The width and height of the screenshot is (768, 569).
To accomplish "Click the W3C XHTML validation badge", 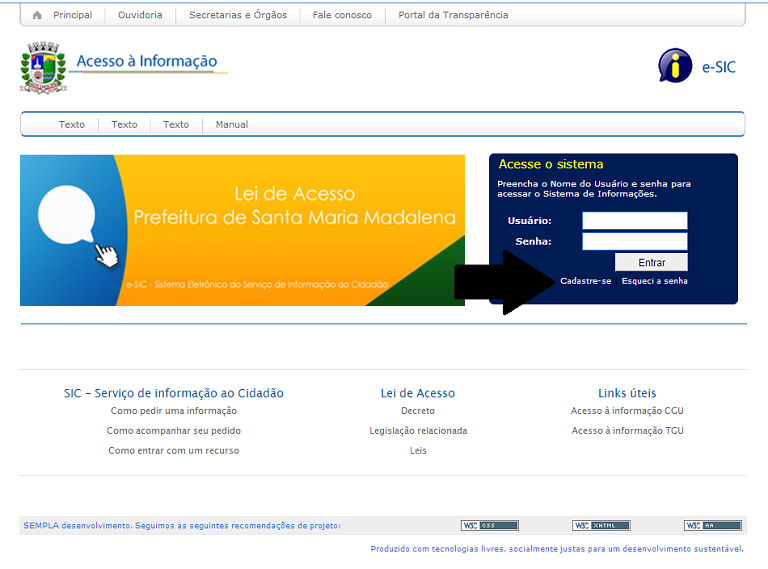I will (x=601, y=525).
